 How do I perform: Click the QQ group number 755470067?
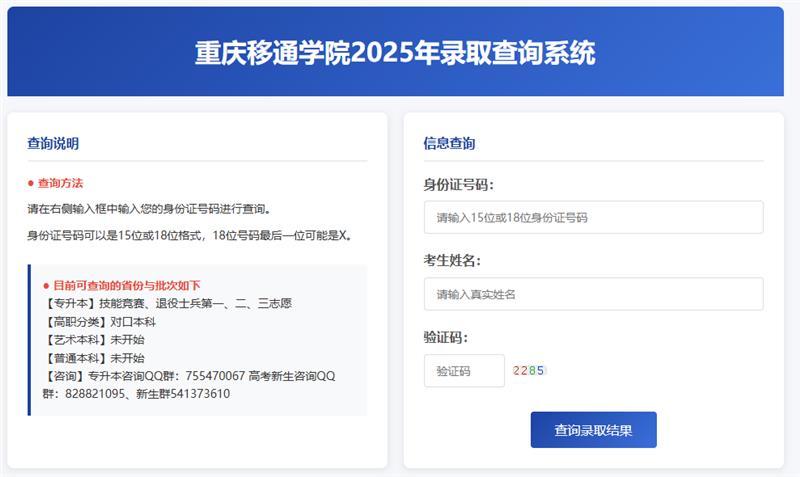pos(215,376)
